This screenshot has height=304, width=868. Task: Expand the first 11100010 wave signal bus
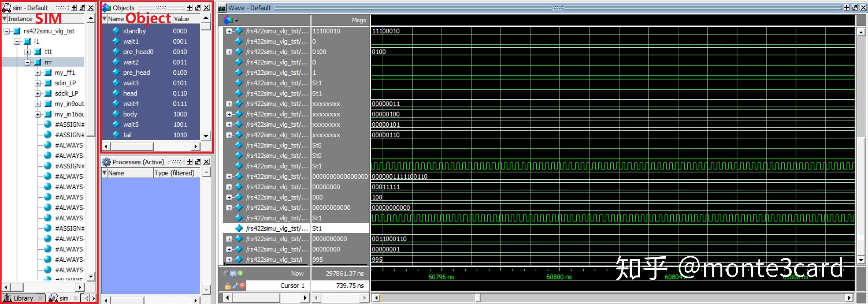point(229,31)
